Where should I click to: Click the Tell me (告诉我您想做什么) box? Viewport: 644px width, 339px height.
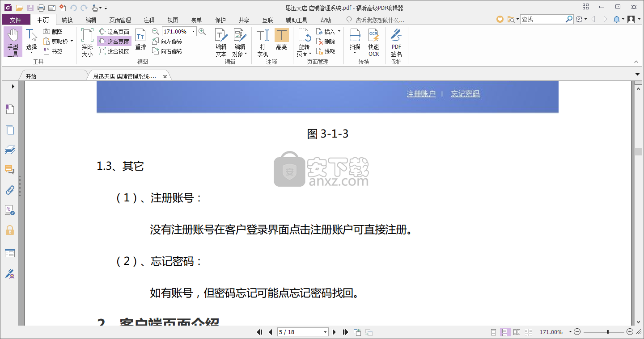(376, 20)
